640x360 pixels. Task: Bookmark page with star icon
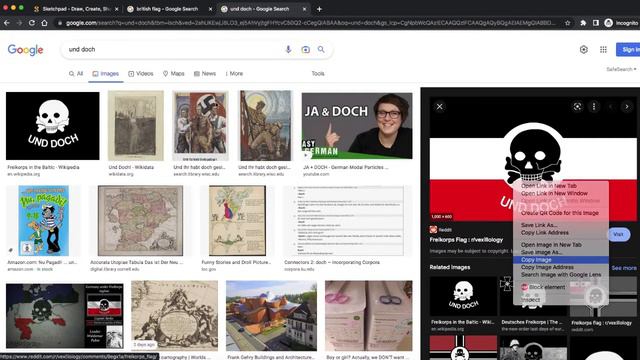pyautogui.click(x=568, y=23)
